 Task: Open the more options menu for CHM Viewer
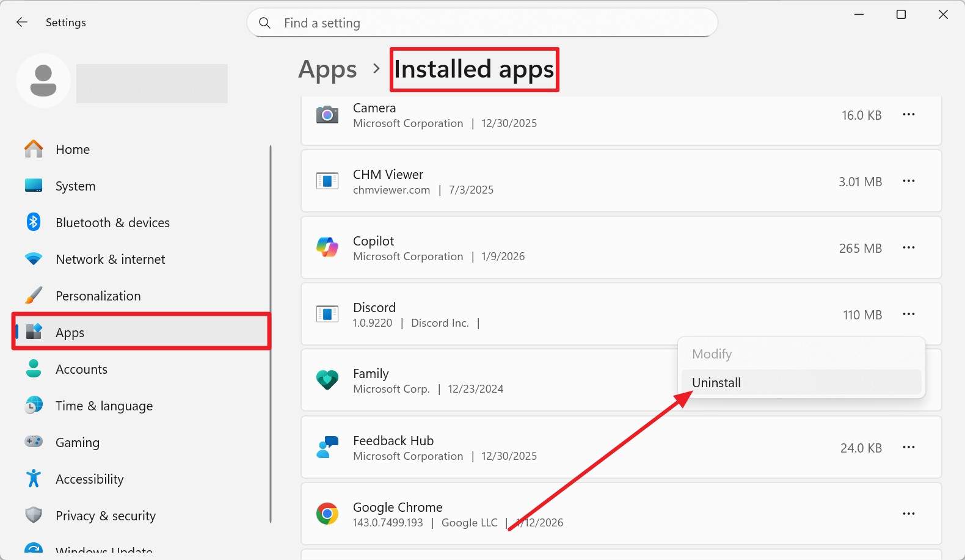[x=909, y=181]
